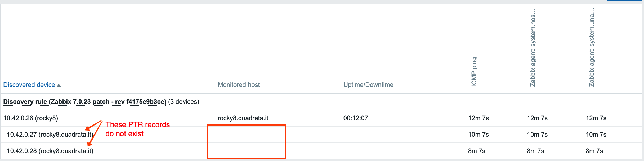Open the rocky8.quadrata.it monitored host link

[x=243, y=118]
